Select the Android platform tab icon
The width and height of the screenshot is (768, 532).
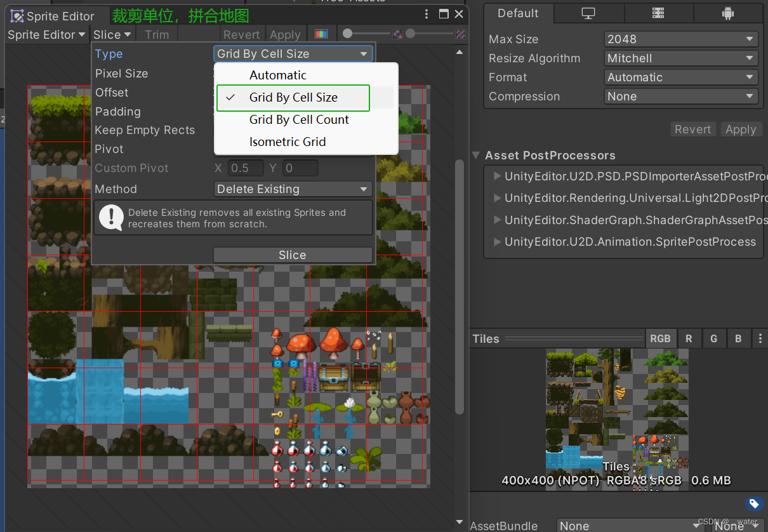click(728, 13)
